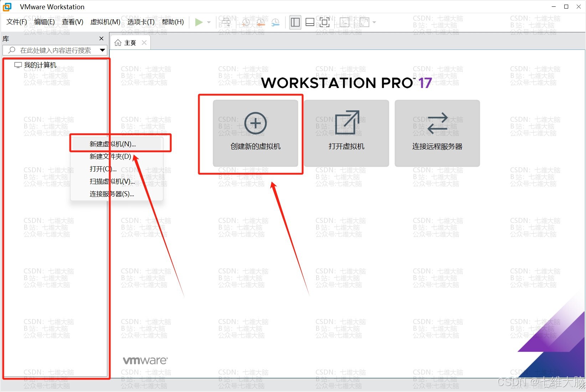The height and width of the screenshot is (392, 586).
Task: Toggle the thumbnail bar view icon
Action: (310, 22)
